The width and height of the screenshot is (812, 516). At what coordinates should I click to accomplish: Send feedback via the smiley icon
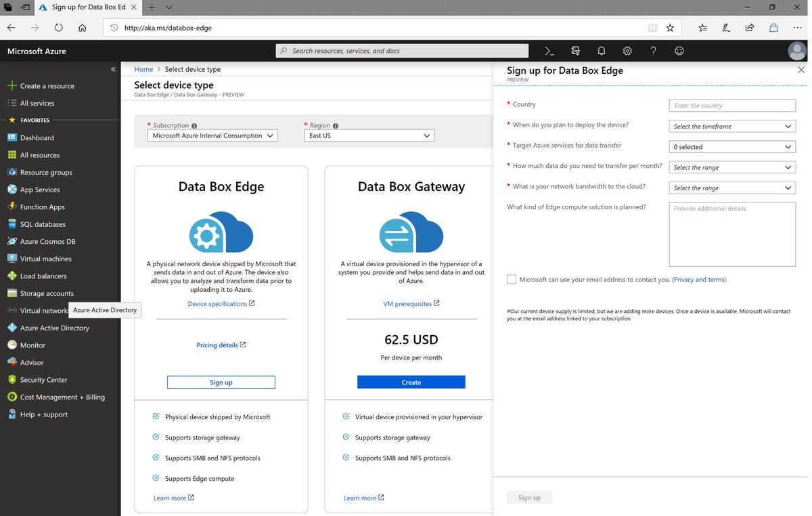pyautogui.click(x=679, y=51)
